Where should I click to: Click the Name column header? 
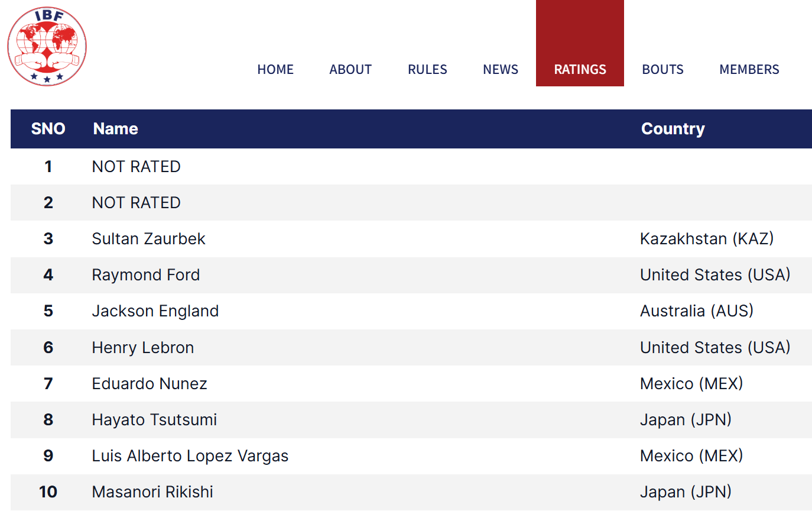click(116, 129)
